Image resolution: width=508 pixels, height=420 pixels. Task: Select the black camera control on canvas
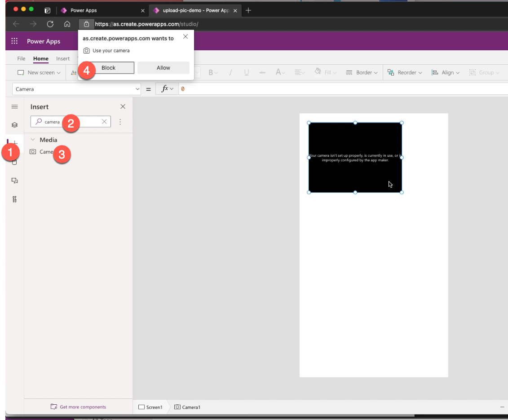coord(355,158)
